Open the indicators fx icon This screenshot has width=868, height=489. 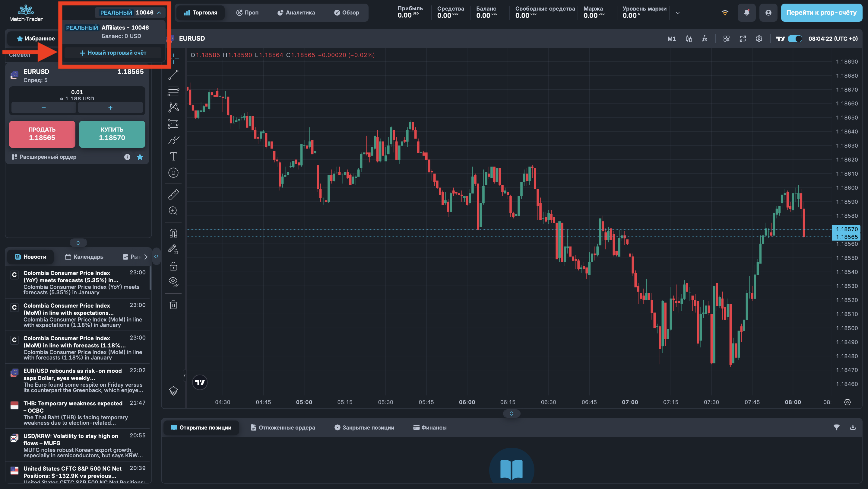(705, 39)
